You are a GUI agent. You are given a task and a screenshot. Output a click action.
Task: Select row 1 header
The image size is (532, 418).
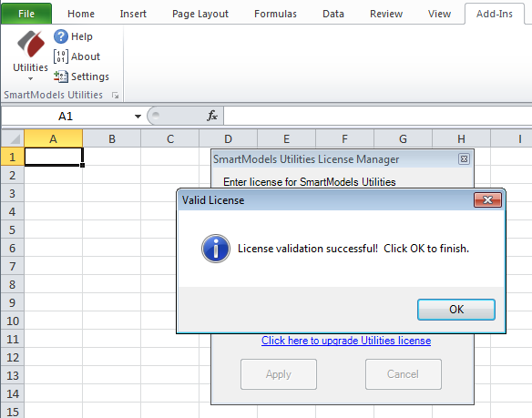[x=13, y=157]
